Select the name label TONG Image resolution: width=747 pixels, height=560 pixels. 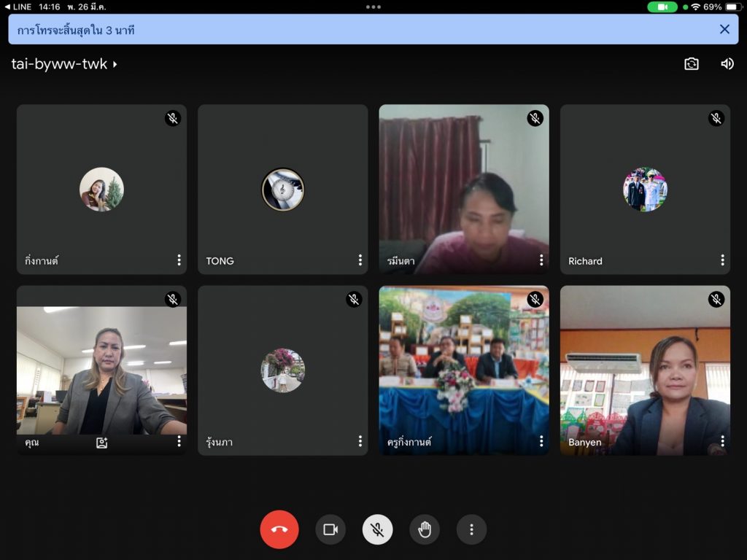pos(220,261)
